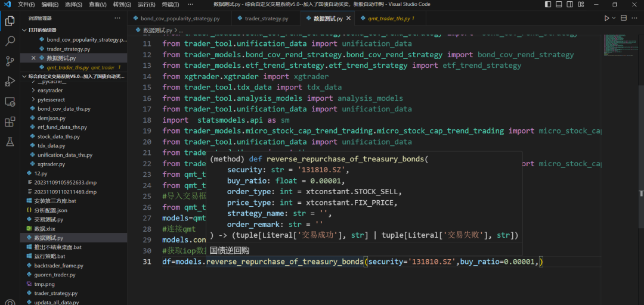
Task: Open the 运行(R) menu
Action: tap(146, 5)
